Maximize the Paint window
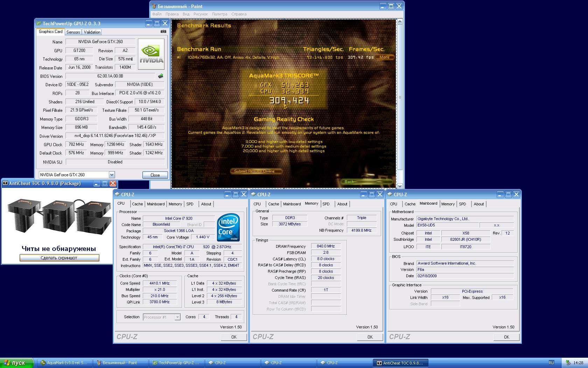Viewport: 588px width, 368px height. (x=391, y=6)
